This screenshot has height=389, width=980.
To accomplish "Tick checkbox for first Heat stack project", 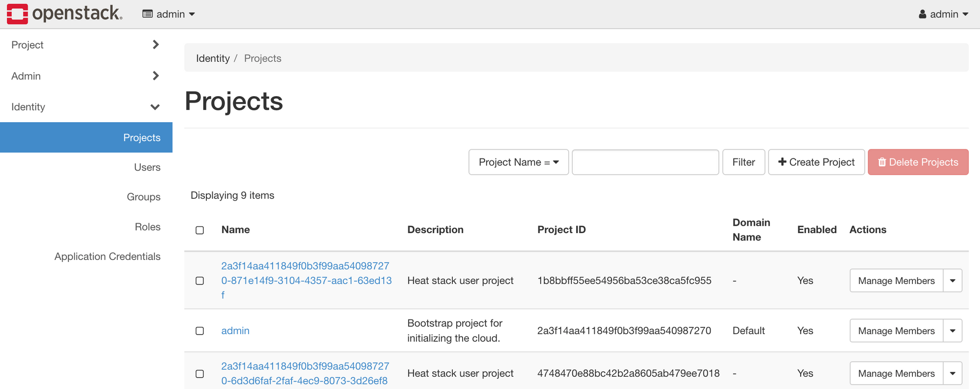I will [200, 281].
